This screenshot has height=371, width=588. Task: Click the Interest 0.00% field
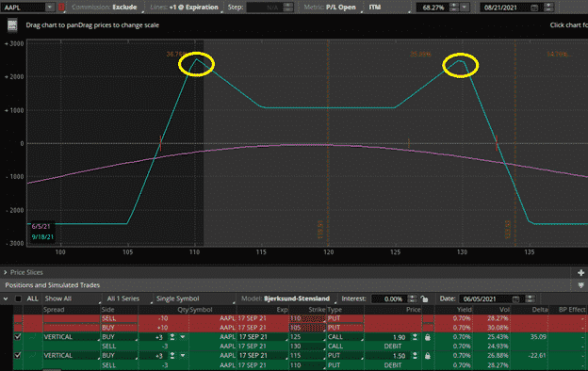(x=389, y=298)
